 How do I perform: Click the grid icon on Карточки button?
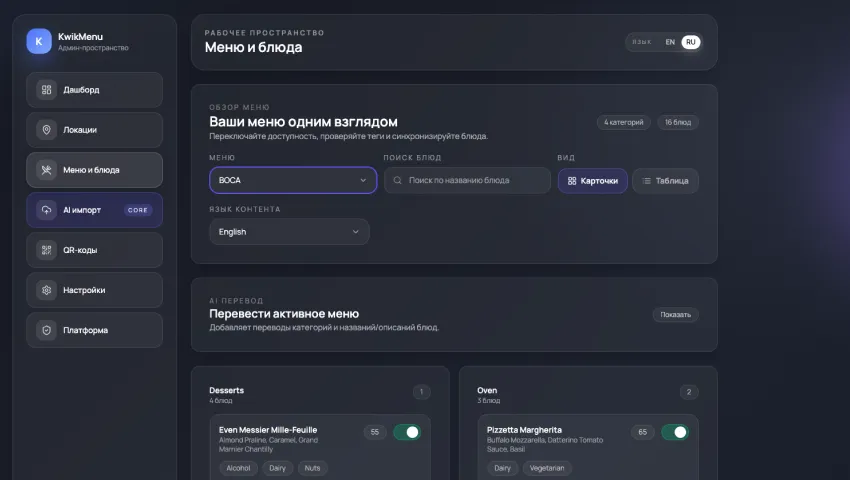point(572,181)
